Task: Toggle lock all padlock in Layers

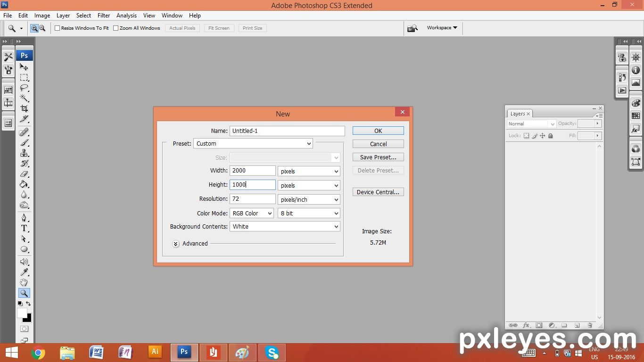Action: 550,136
